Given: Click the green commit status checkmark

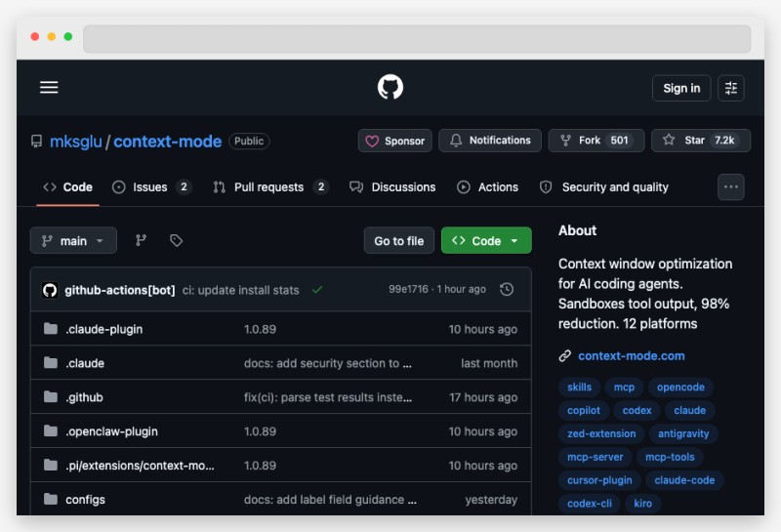Looking at the screenshot, I should coord(317,290).
